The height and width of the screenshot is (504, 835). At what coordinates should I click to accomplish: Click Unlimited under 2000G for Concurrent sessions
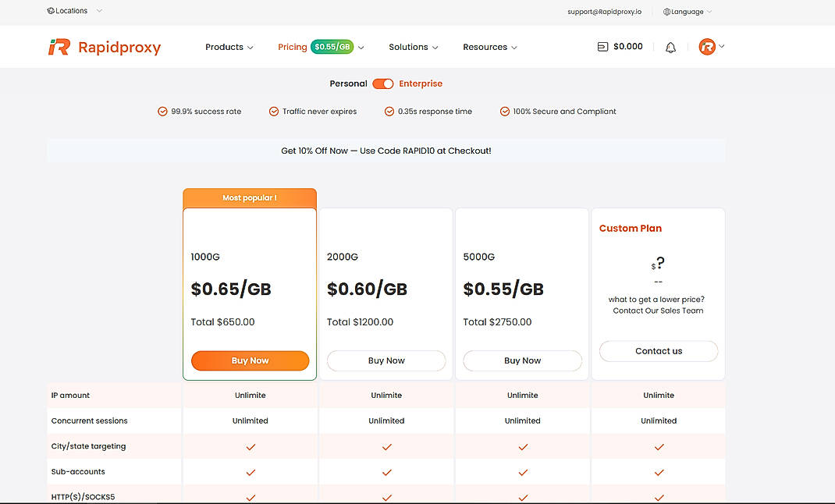(386, 421)
